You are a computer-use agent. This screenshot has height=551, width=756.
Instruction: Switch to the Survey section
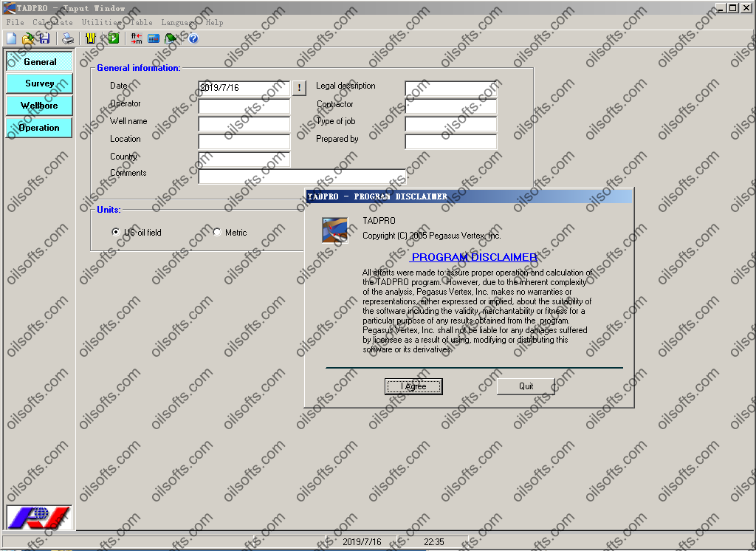click(40, 83)
